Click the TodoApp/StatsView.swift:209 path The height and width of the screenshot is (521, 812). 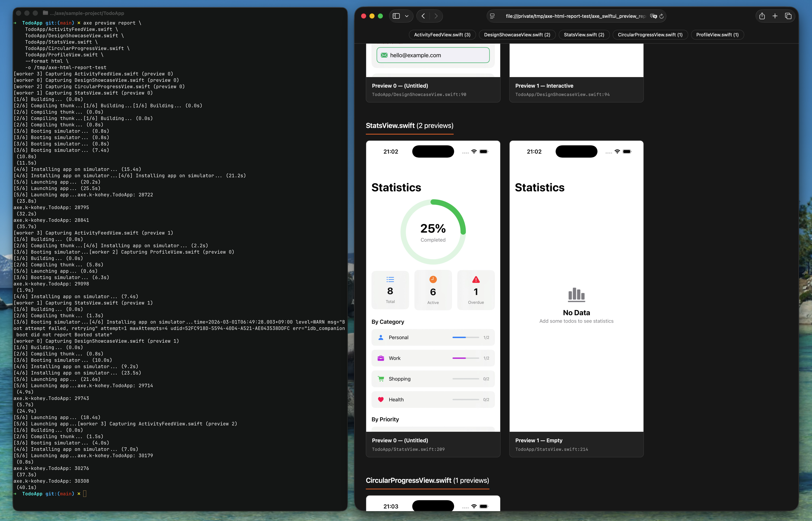tap(408, 449)
